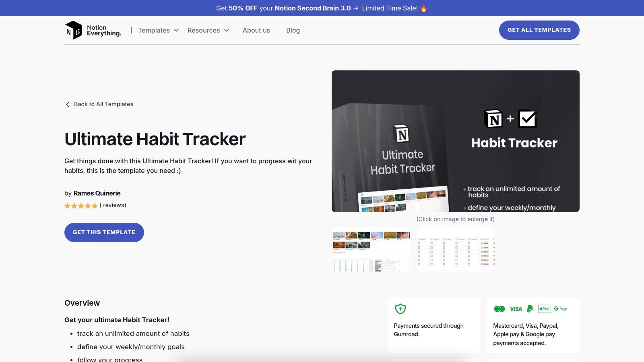644x362 pixels.
Task: Click the 'Mastercard, Visa, Paypal' payments text
Action: [526, 334]
